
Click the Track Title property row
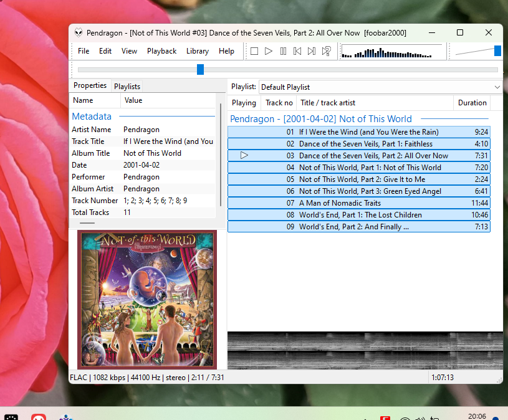[x=143, y=141]
